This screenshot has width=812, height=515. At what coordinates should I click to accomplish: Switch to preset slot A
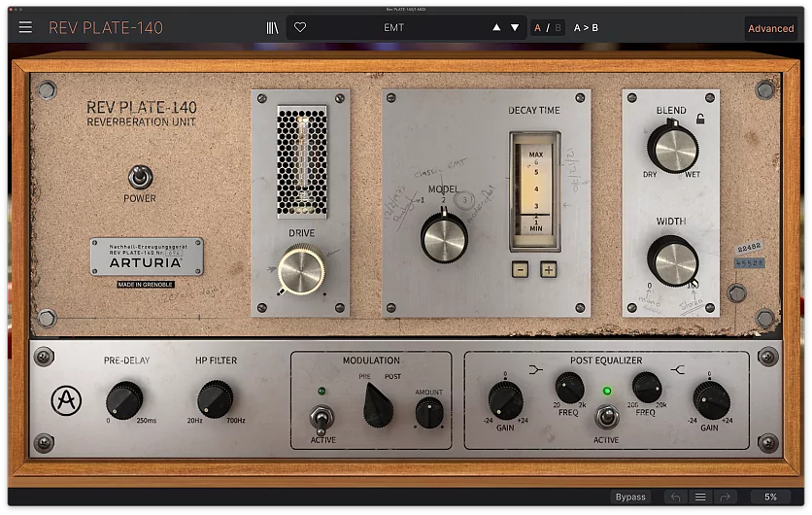(538, 28)
